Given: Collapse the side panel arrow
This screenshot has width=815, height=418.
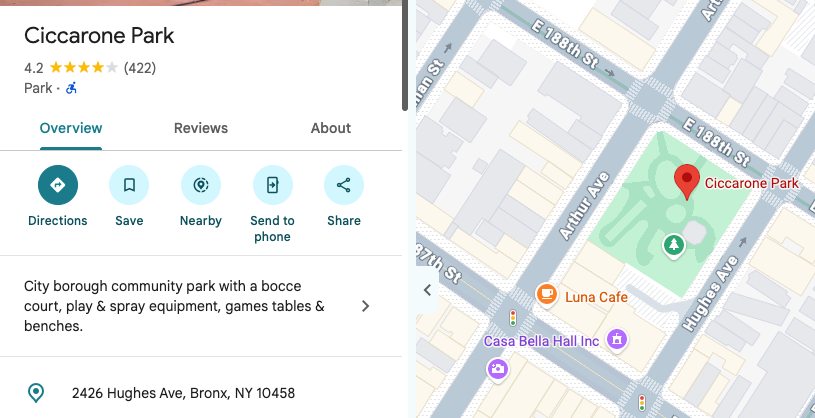Looking at the screenshot, I should [427, 290].
